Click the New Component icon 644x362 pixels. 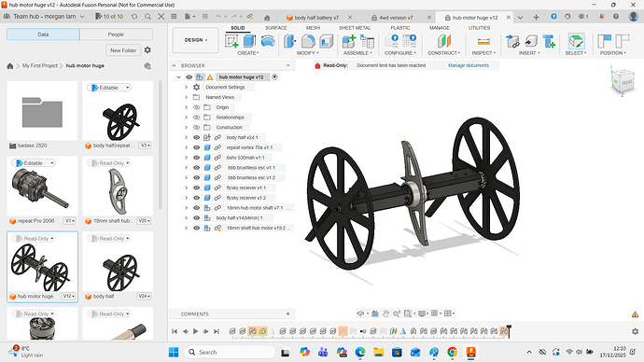(349, 41)
